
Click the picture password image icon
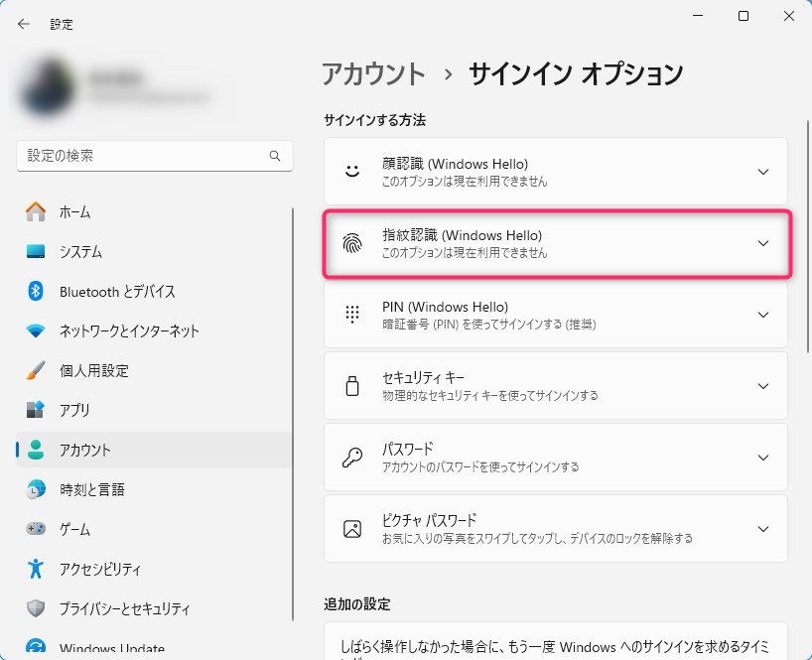click(352, 529)
